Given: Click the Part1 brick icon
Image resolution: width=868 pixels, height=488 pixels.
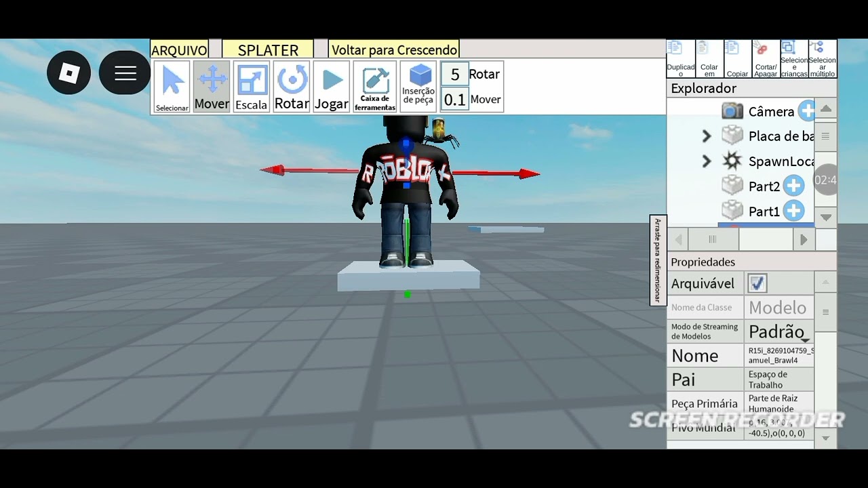Looking at the screenshot, I should (x=732, y=211).
